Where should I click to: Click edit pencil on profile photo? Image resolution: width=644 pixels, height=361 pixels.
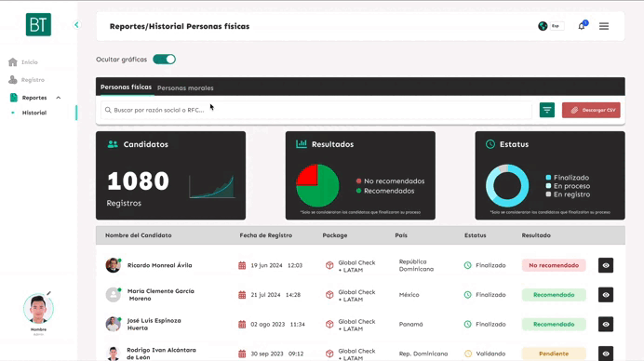pos(48,293)
